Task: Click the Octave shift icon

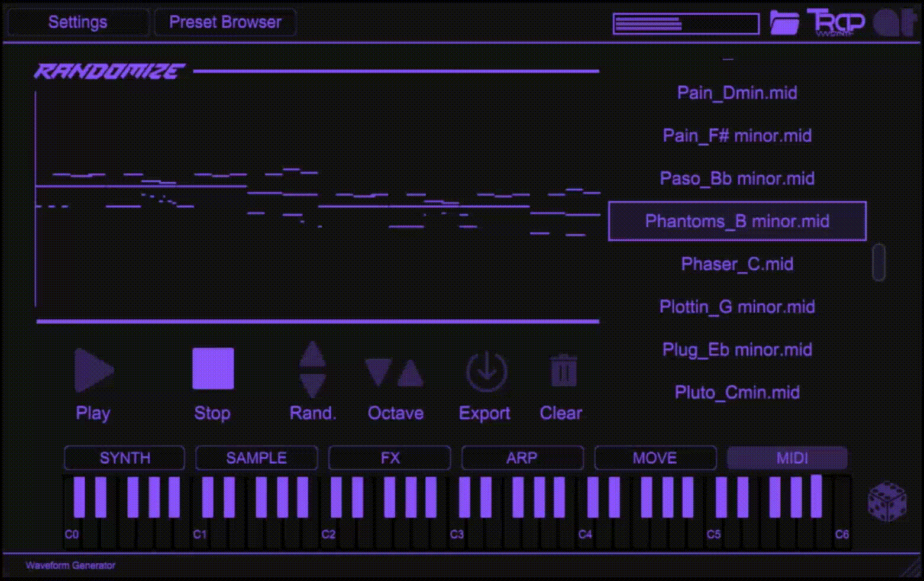Action: (395, 373)
